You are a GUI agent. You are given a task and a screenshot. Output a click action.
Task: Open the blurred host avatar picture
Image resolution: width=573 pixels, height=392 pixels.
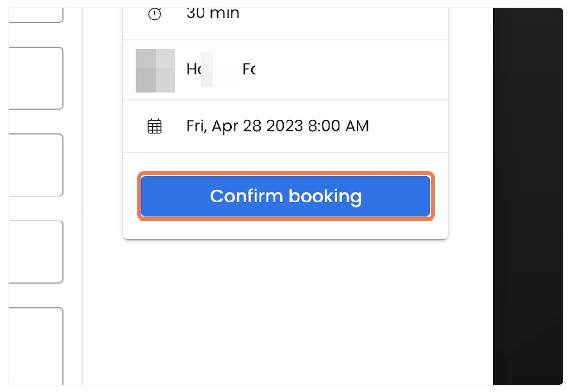point(155,70)
